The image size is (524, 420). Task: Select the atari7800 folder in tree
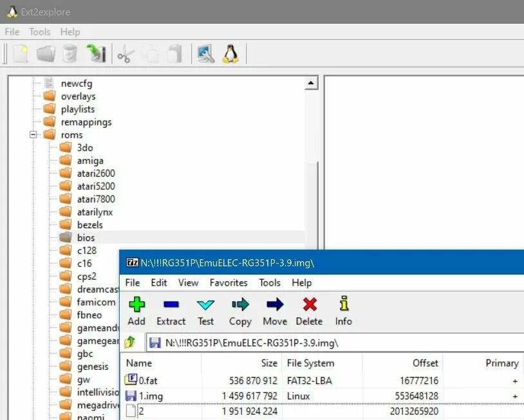pos(96,199)
